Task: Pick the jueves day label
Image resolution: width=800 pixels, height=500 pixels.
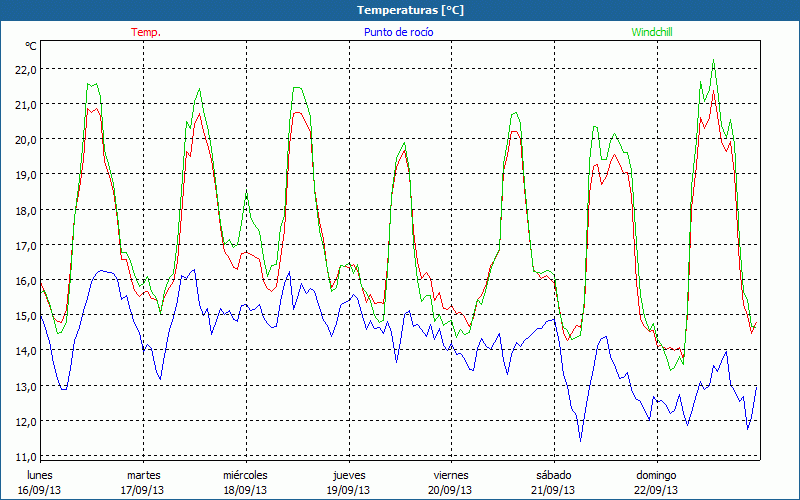Action: [348, 475]
